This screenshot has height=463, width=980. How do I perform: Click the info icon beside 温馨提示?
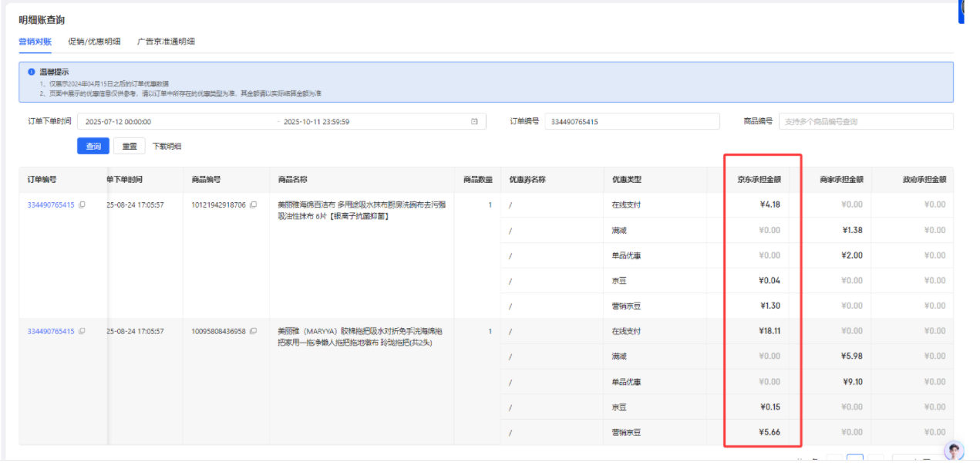tap(32, 72)
